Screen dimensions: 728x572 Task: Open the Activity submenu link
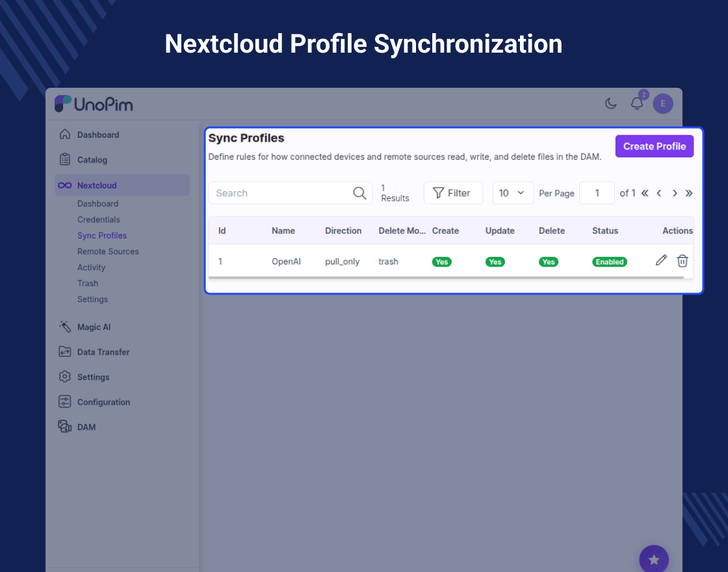[91, 267]
